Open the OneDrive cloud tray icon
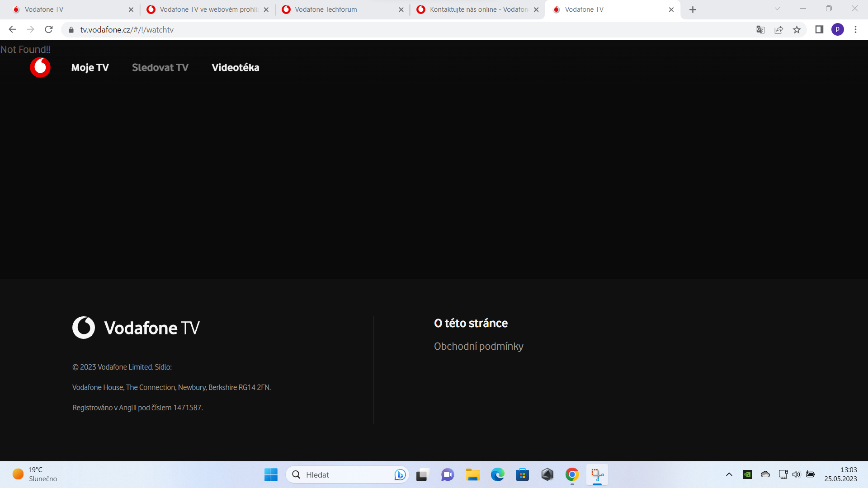The width and height of the screenshot is (868, 488). pyautogui.click(x=765, y=474)
